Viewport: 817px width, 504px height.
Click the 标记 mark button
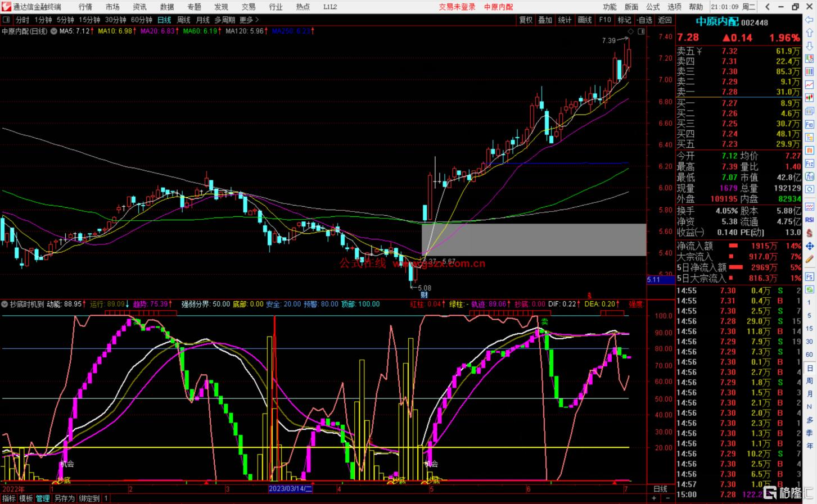tap(625, 20)
